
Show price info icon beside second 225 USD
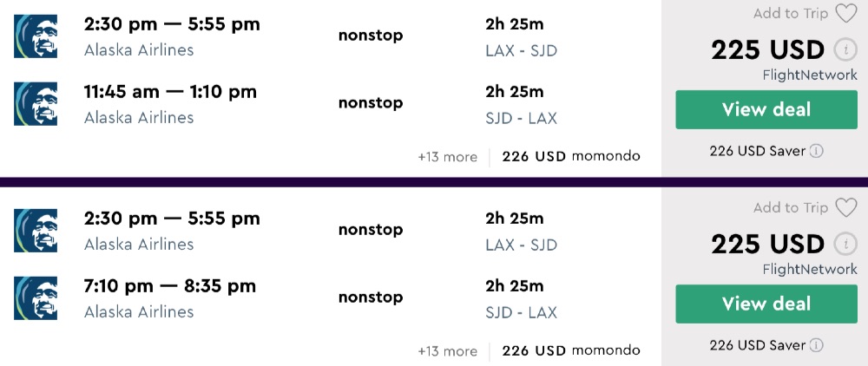coord(843,244)
